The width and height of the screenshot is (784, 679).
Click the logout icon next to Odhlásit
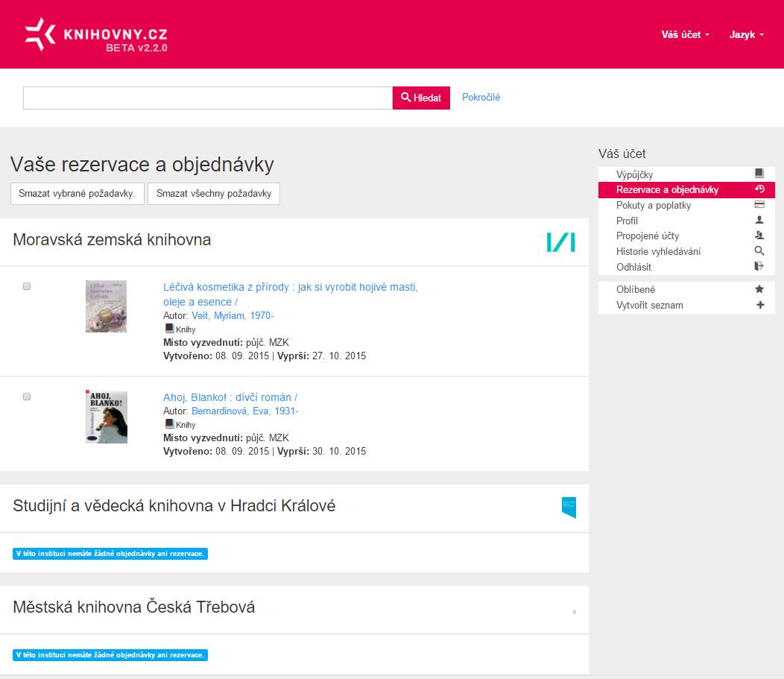(x=759, y=267)
